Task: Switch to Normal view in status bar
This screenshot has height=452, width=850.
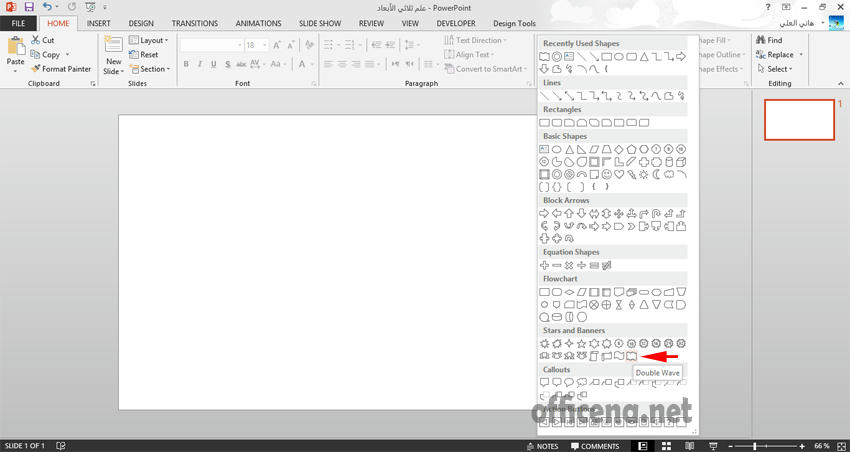Action: pyautogui.click(x=642, y=446)
